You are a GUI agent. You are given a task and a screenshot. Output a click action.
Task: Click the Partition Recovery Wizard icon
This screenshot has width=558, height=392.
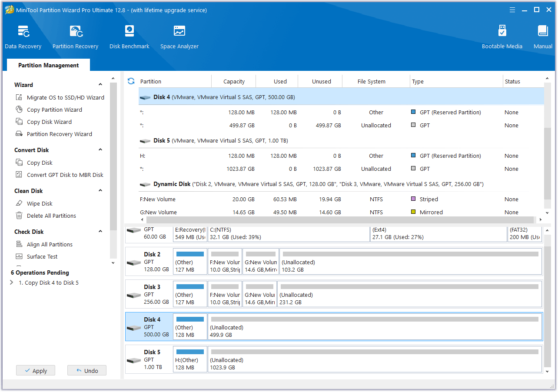click(19, 134)
